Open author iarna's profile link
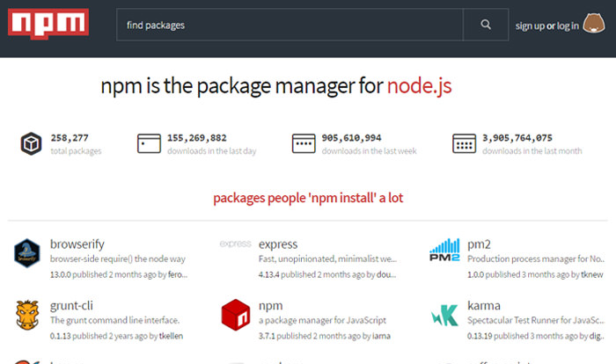Image resolution: width=616 pixels, height=364 pixels. [381, 336]
